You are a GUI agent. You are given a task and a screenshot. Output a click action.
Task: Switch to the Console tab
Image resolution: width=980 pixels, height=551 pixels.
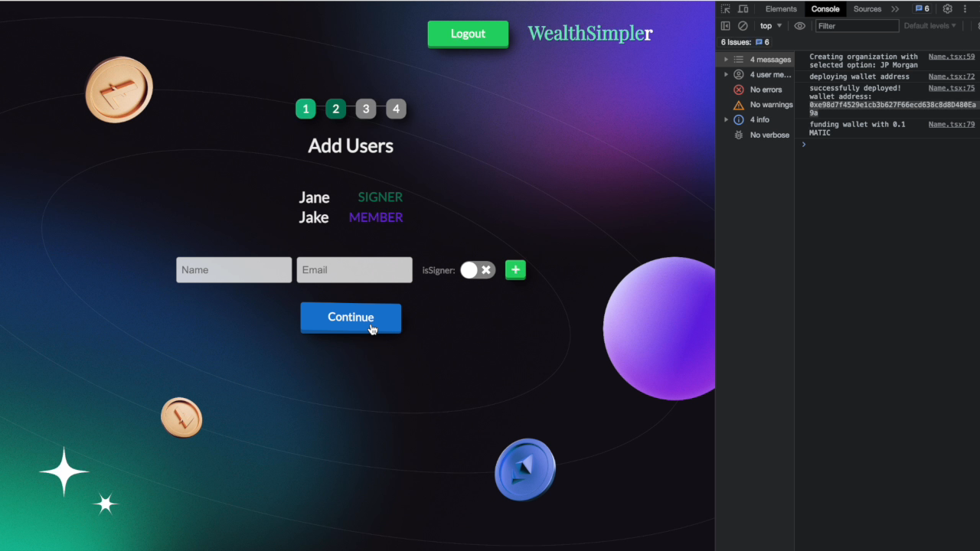pos(825,9)
